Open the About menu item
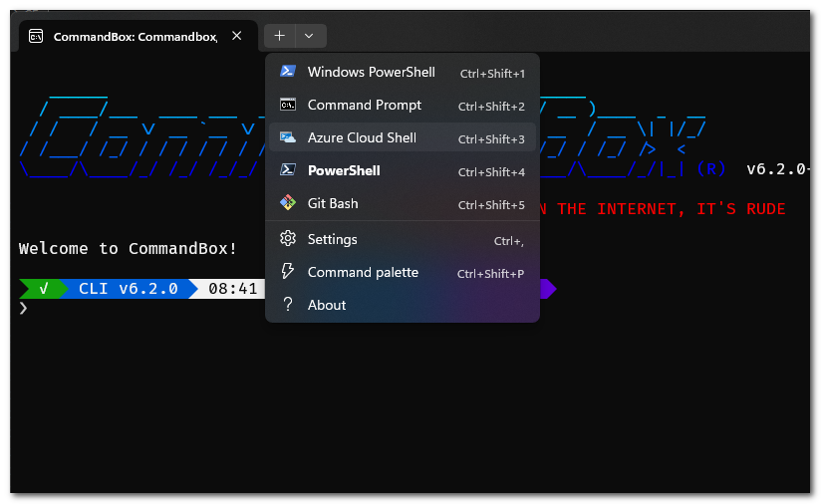This screenshot has width=821, height=504. click(403, 305)
